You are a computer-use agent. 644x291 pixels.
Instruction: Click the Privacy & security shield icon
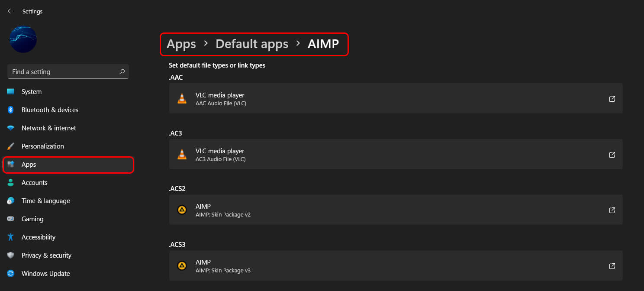pyautogui.click(x=11, y=255)
